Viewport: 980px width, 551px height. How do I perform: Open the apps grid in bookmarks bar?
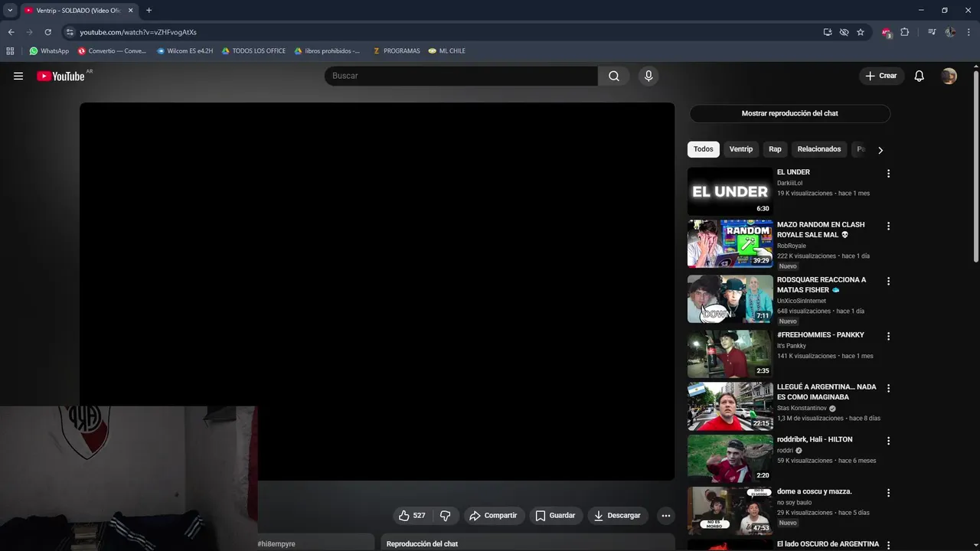10,51
